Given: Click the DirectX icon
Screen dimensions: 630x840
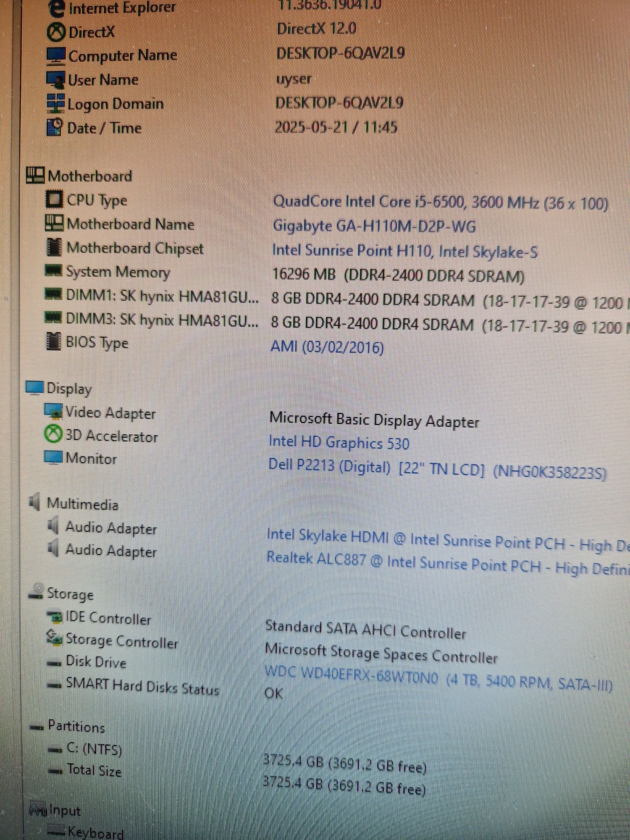Looking at the screenshot, I should 56,32.
